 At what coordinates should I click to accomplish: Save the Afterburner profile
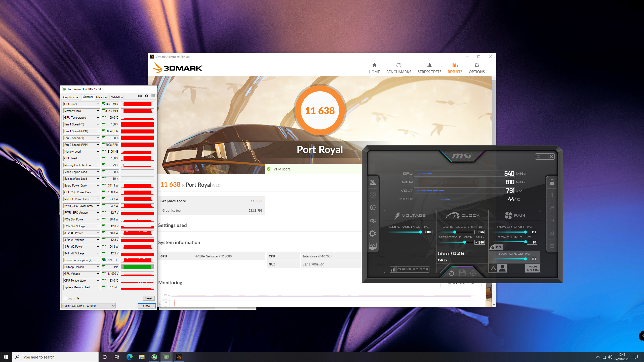point(462,273)
